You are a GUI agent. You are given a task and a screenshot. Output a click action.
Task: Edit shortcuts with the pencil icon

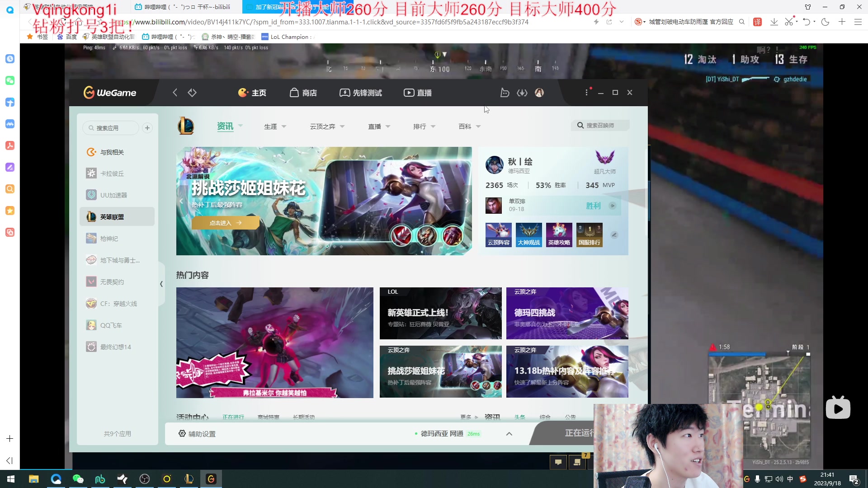(x=614, y=235)
